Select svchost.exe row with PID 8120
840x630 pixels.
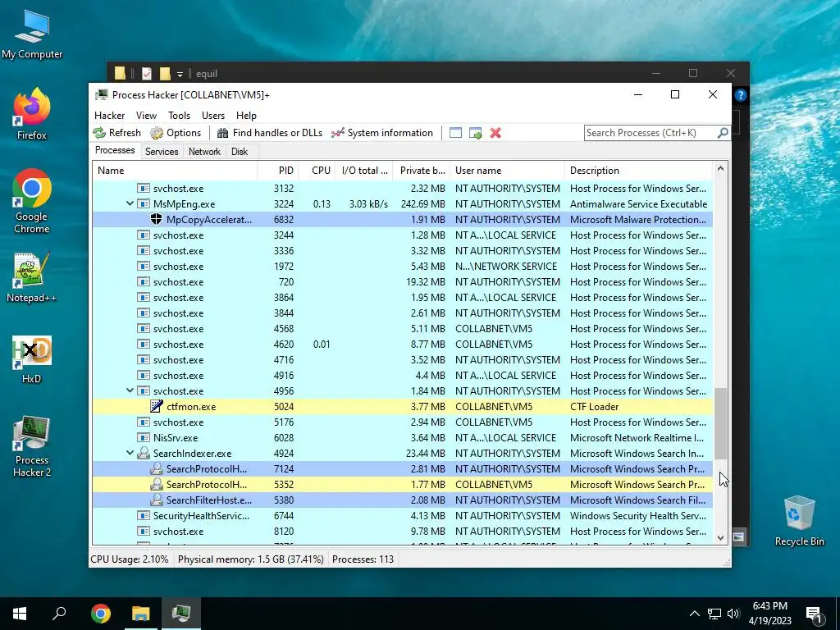[x=402, y=531]
